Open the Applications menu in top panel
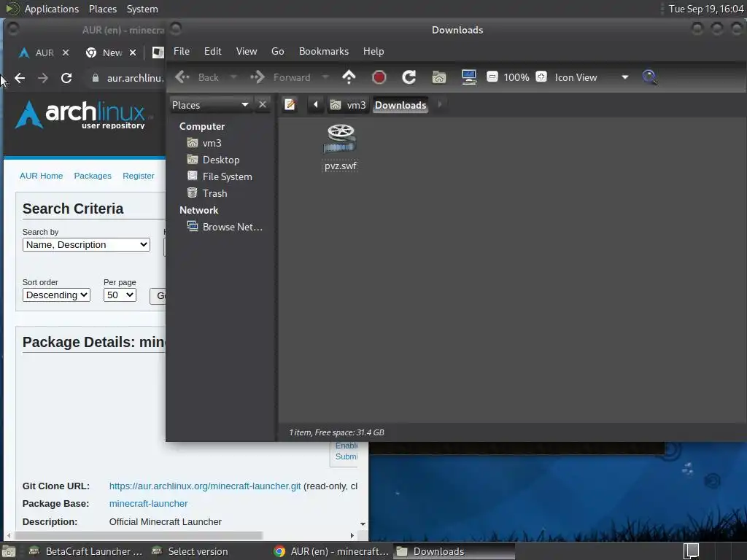 click(x=52, y=9)
